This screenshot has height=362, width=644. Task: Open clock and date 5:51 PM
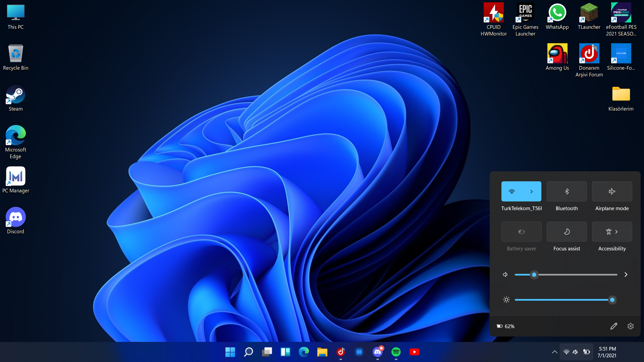click(x=607, y=352)
